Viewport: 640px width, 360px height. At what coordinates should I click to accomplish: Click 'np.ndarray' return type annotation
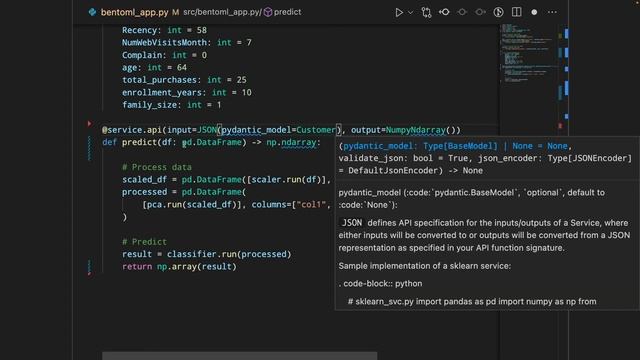291,142
